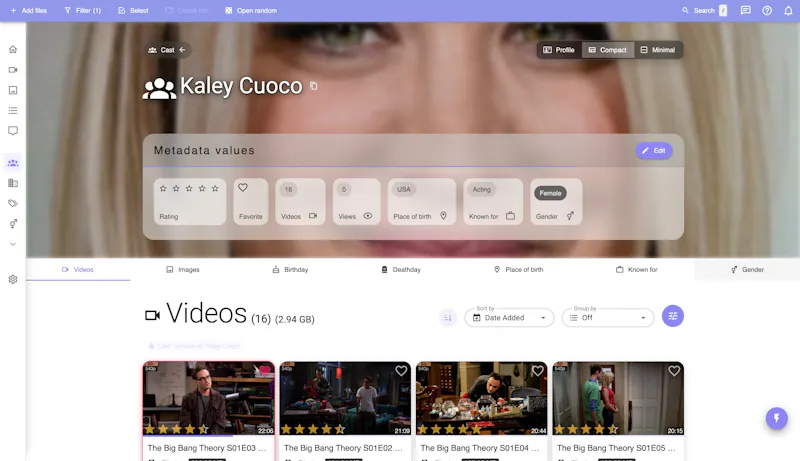Open the Videos camera icon in the sidebar
The image size is (800, 461).
[x=13, y=70]
